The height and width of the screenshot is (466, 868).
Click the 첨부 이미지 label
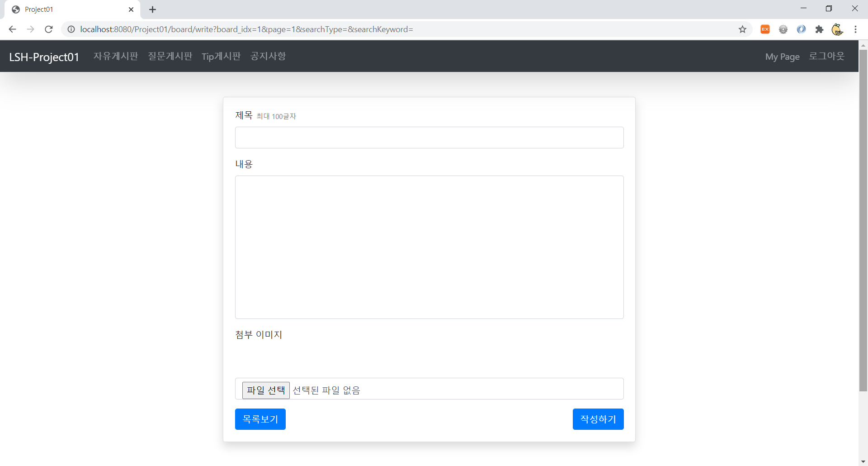(259, 334)
